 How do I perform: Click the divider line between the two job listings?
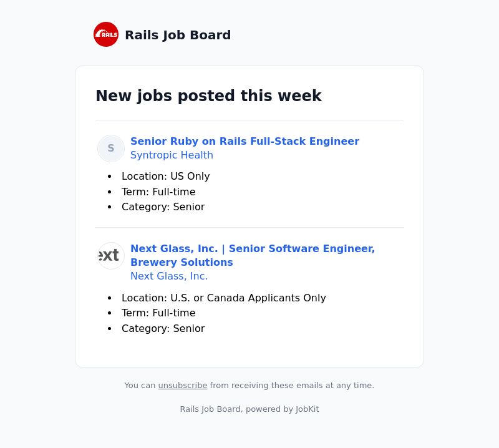point(249,227)
